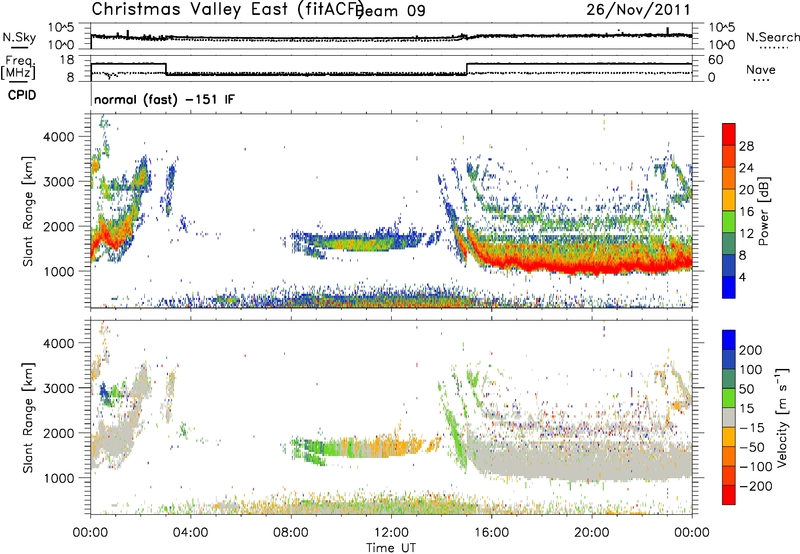
Task: Click the CPID row label
Action: (22, 95)
